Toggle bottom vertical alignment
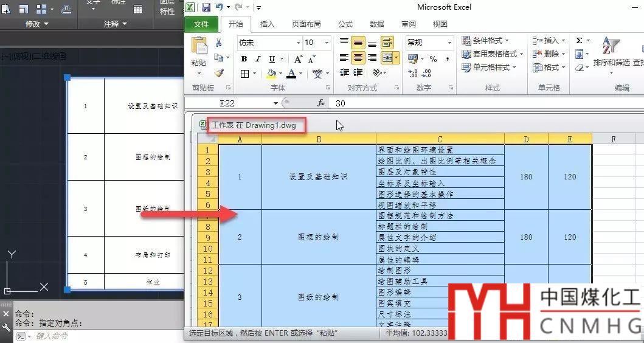Screen dimensions: 644x343 [372, 43]
